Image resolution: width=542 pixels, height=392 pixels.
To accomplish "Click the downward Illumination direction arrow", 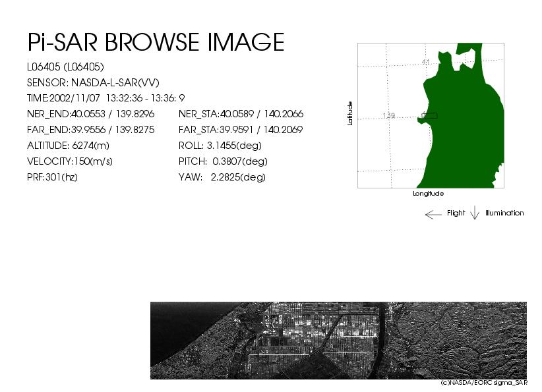I will (475, 213).
